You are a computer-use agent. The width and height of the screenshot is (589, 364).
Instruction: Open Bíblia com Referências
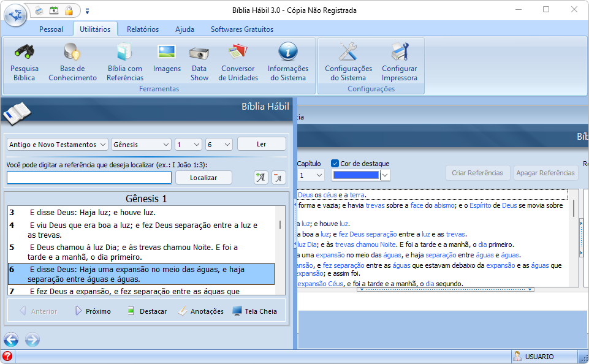tap(125, 62)
